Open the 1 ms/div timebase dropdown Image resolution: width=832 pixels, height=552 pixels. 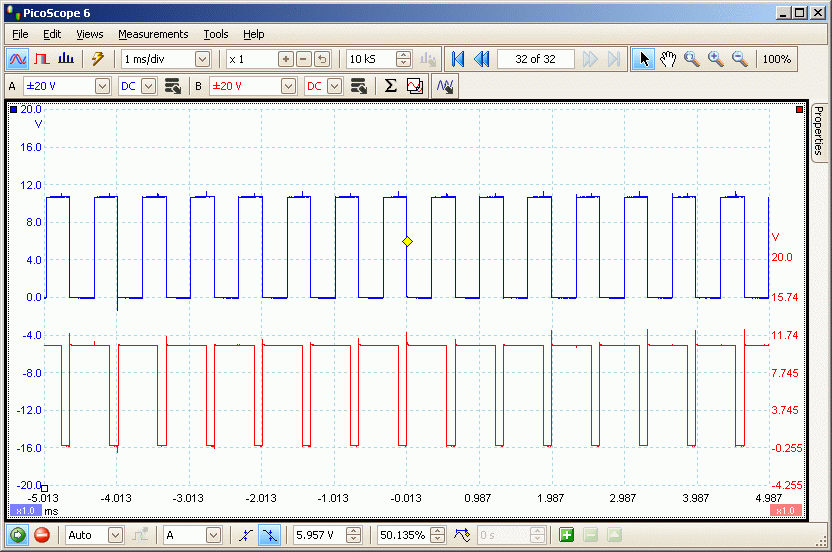point(203,59)
